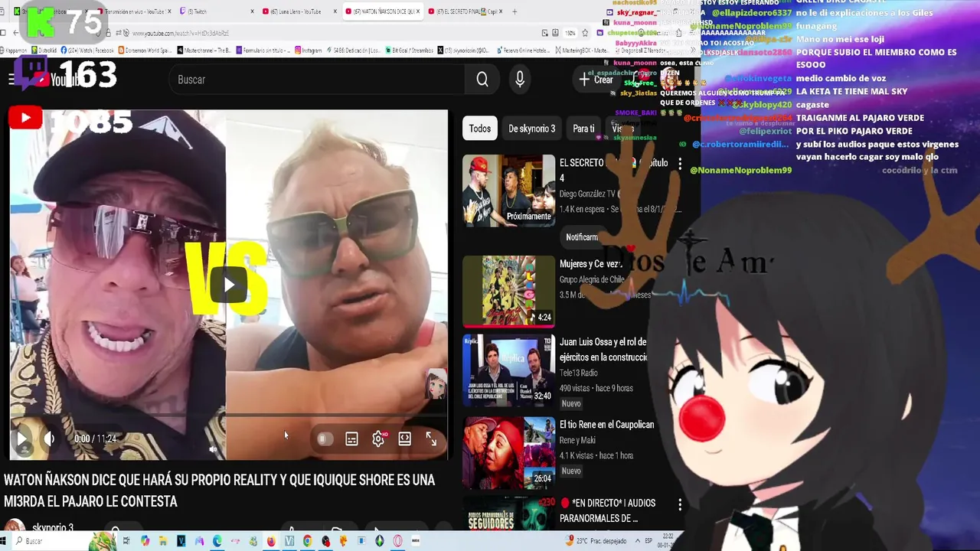Open the skynorio 3 channel name
The image size is (980, 551).
51,528
